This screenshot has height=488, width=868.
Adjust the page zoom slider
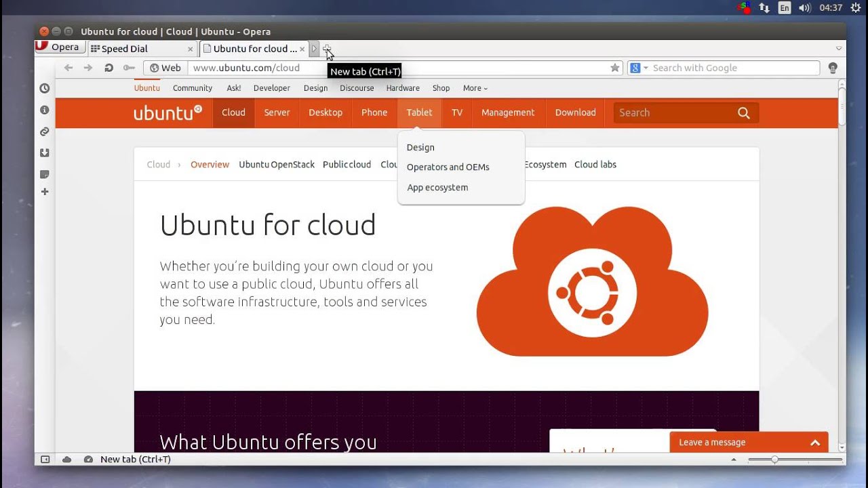click(793, 460)
